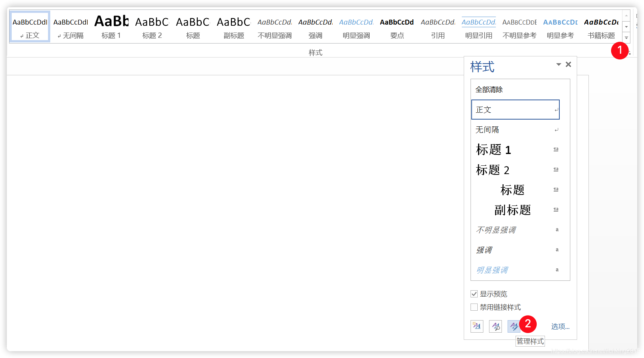
Task: Pick 要点 in the ribbon gallery
Action: tap(397, 27)
